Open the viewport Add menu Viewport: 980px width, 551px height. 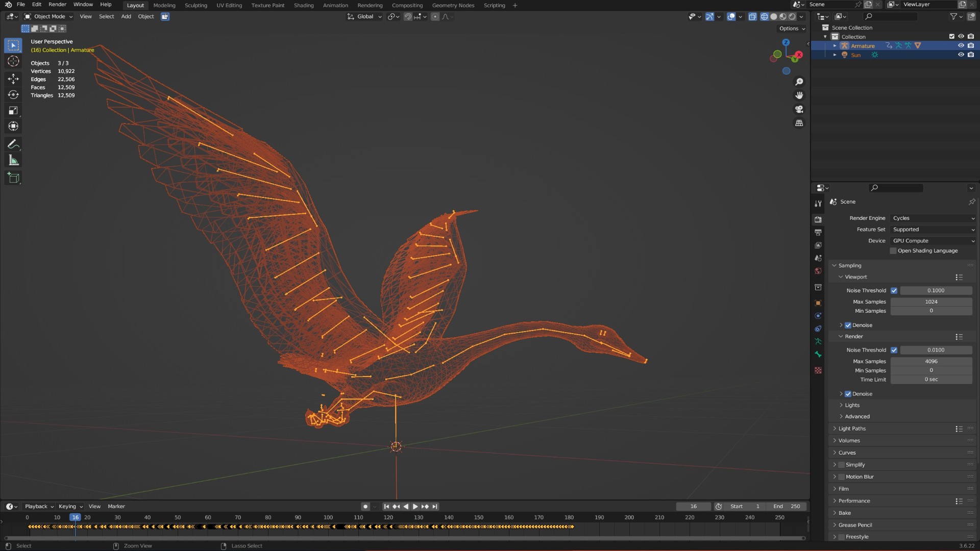click(x=126, y=16)
